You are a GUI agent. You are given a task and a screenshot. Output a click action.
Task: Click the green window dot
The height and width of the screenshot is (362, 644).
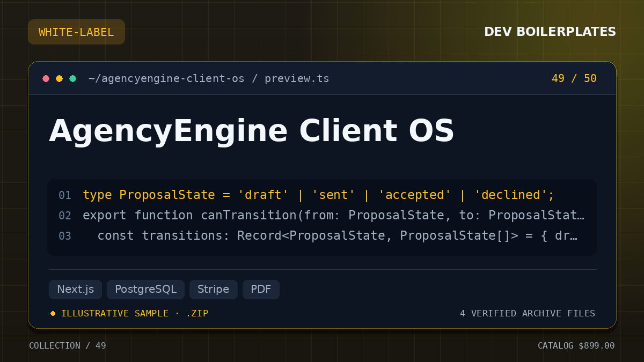tap(73, 79)
